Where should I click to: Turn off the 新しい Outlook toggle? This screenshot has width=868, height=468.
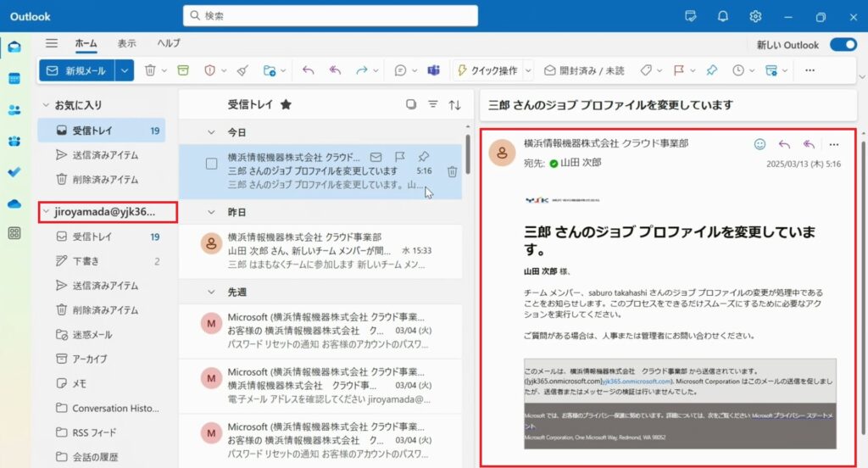(x=843, y=45)
